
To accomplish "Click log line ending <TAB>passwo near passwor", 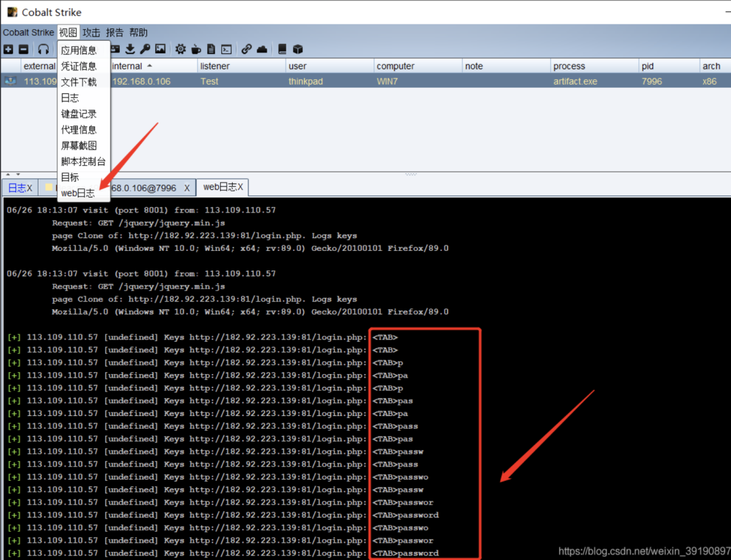I will tap(218, 528).
